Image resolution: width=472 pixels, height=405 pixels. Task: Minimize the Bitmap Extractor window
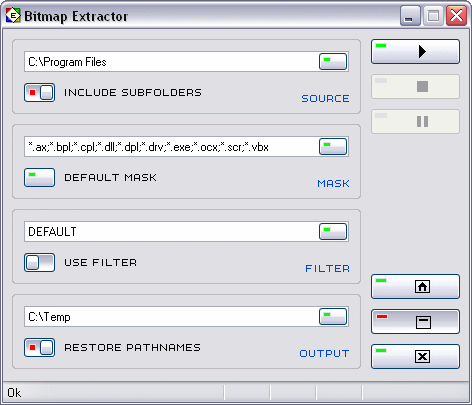(x=410, y=16)
